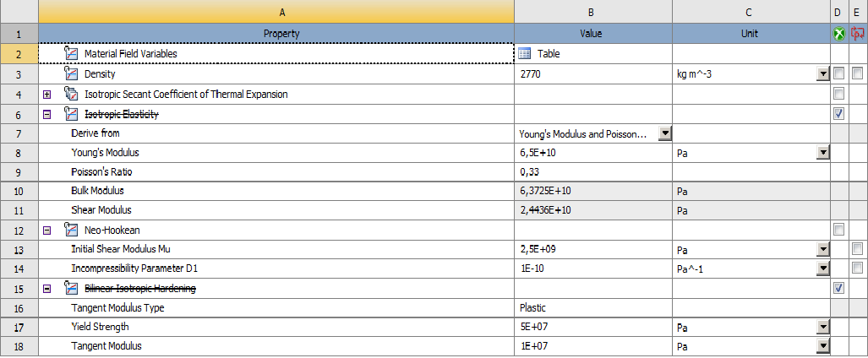Open the Yield Strength unit dropdown
This screenshot has height=358, width=868.
(823, 327)
